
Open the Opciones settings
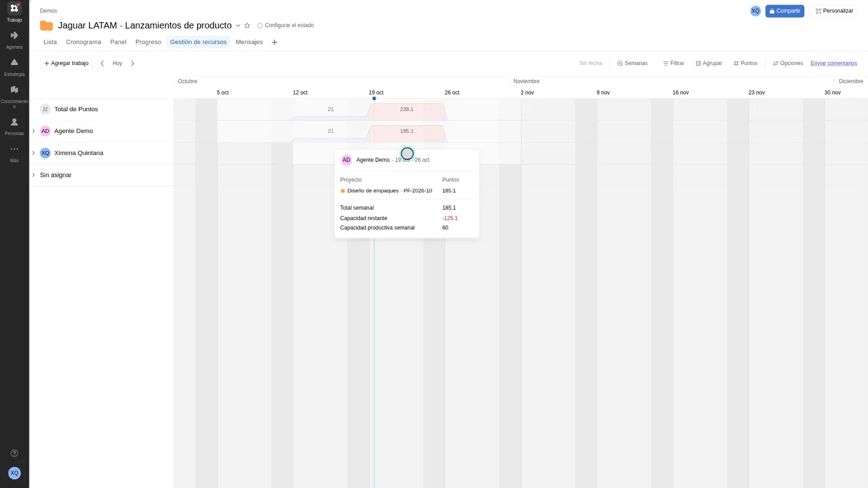[x=788, y=63]
